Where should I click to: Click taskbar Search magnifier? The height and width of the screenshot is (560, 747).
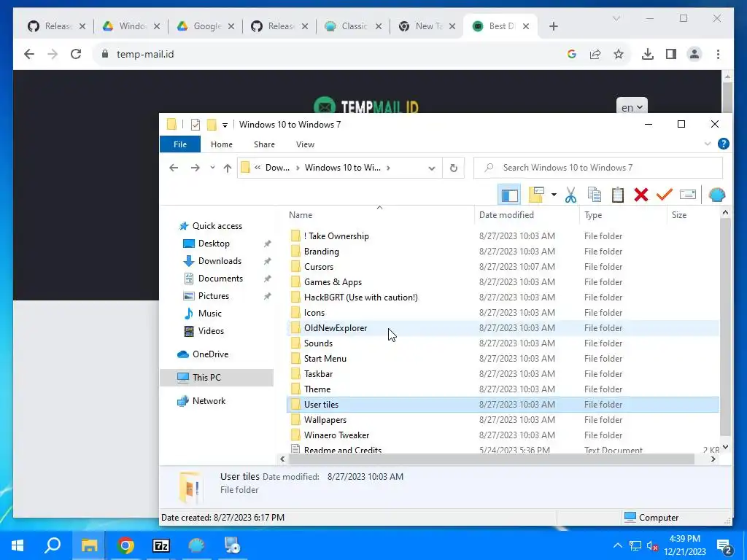click(53, 545)
